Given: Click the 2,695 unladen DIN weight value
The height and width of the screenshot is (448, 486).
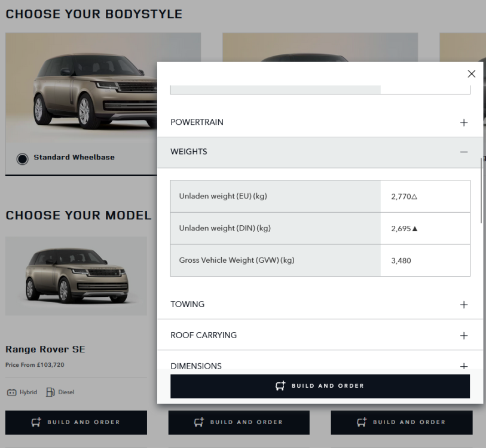Looking at the screenshot, I should (401, 229).
